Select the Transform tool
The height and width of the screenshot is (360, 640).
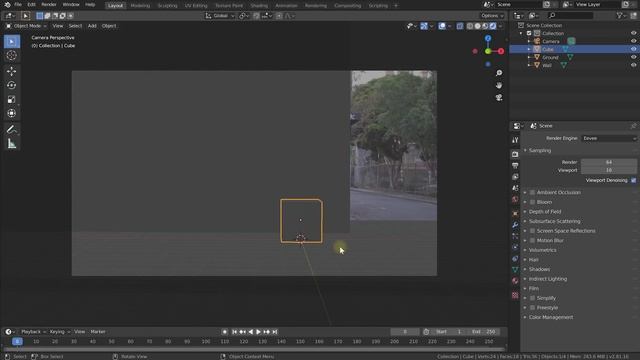click(11, 113)
